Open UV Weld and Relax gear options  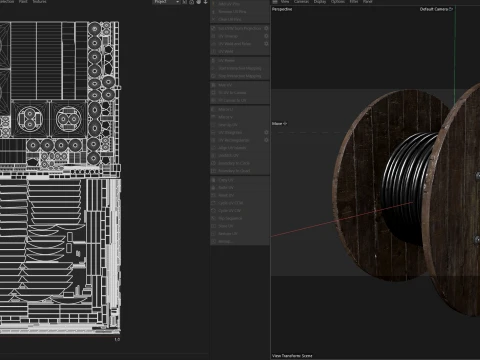click(266, 44)
